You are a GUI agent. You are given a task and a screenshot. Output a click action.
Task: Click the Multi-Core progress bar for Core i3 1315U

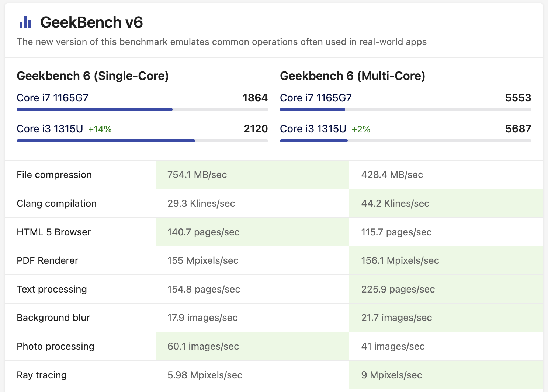tap(406, 141)
